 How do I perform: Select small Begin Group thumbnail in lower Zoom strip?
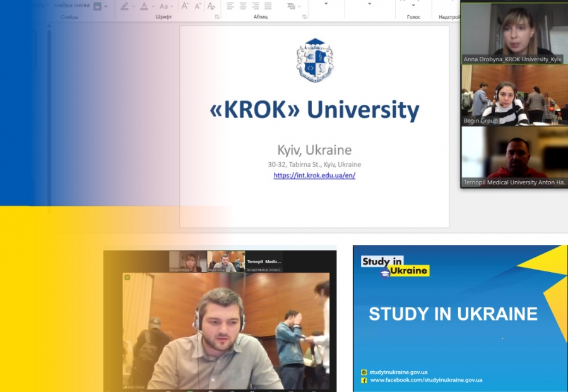(226, 261)
